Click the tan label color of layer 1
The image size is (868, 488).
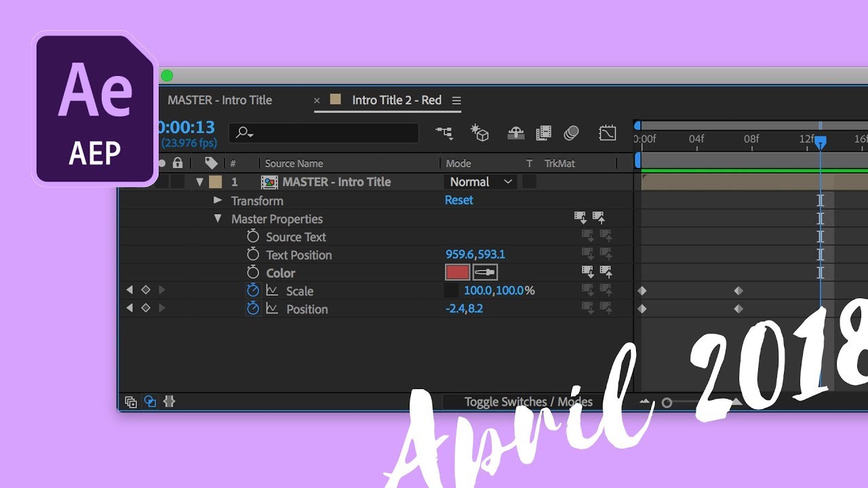coord(215,182)
